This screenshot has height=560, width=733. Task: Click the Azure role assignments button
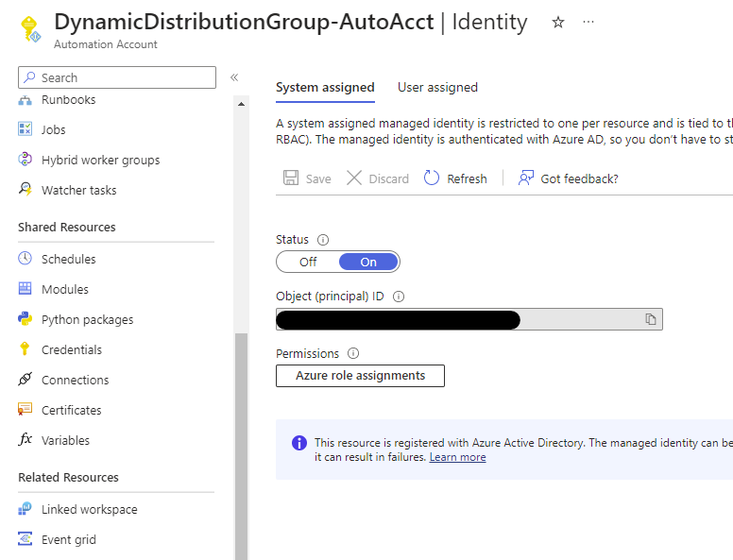tap(360, 376)
